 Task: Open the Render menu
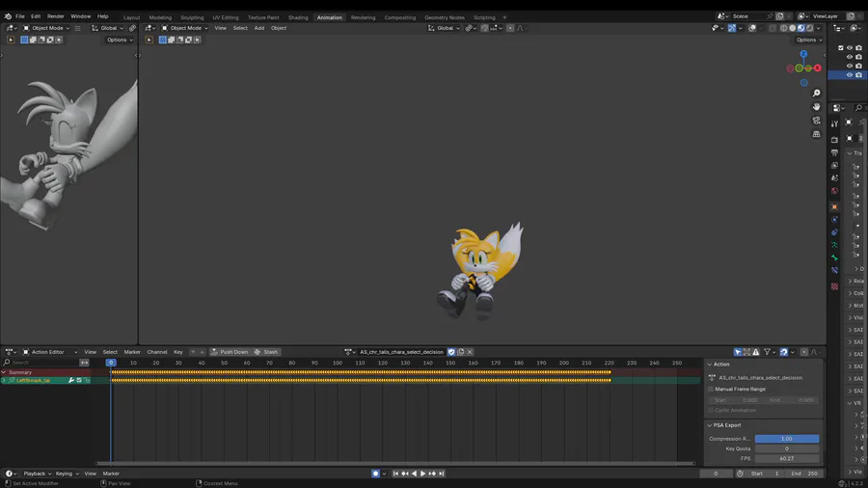tap(55, 16)
